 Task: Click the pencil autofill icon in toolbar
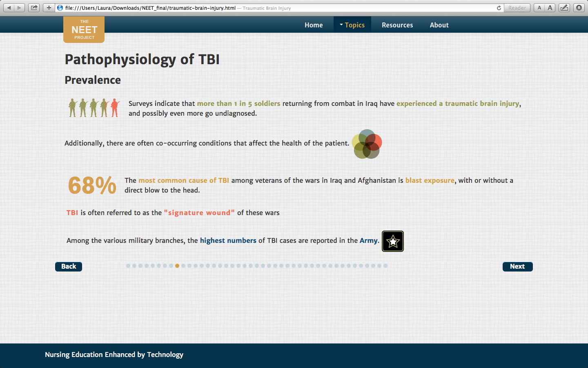564,8
